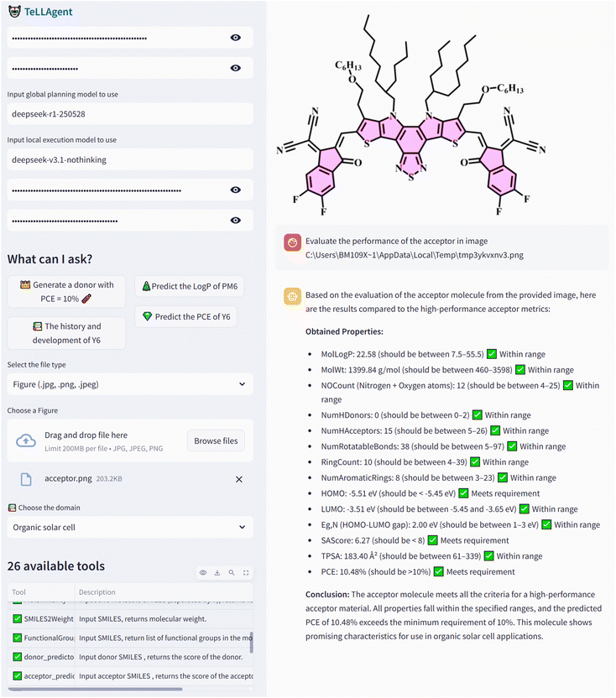Click the Browse files button
Viewport: 616px width, 698px height.
pos(216,440)
